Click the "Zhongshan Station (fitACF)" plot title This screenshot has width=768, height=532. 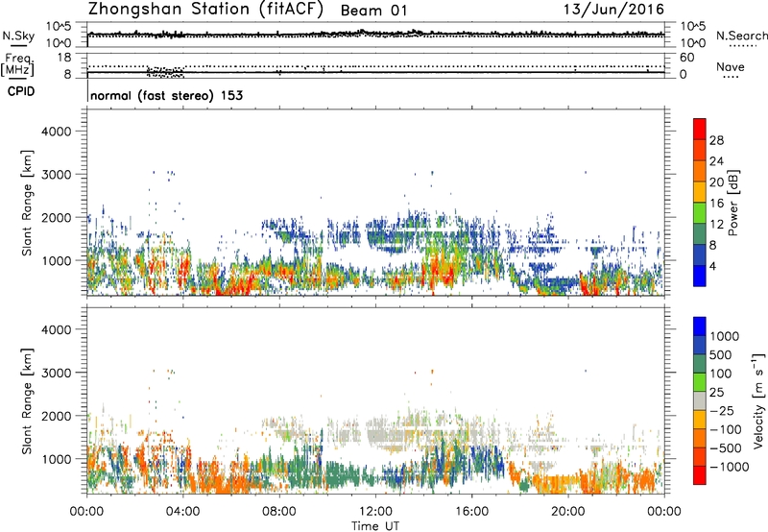point(206,10)
